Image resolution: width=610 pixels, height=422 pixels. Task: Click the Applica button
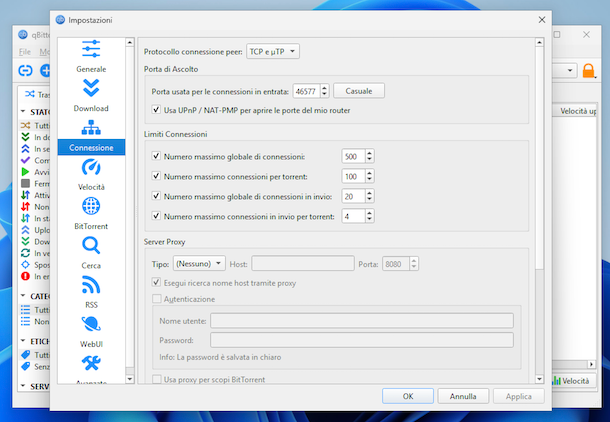point(519,396)
